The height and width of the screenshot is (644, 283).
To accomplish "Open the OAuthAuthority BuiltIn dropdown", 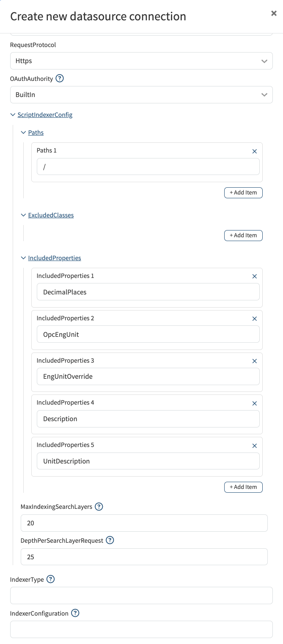I will 141,95.
